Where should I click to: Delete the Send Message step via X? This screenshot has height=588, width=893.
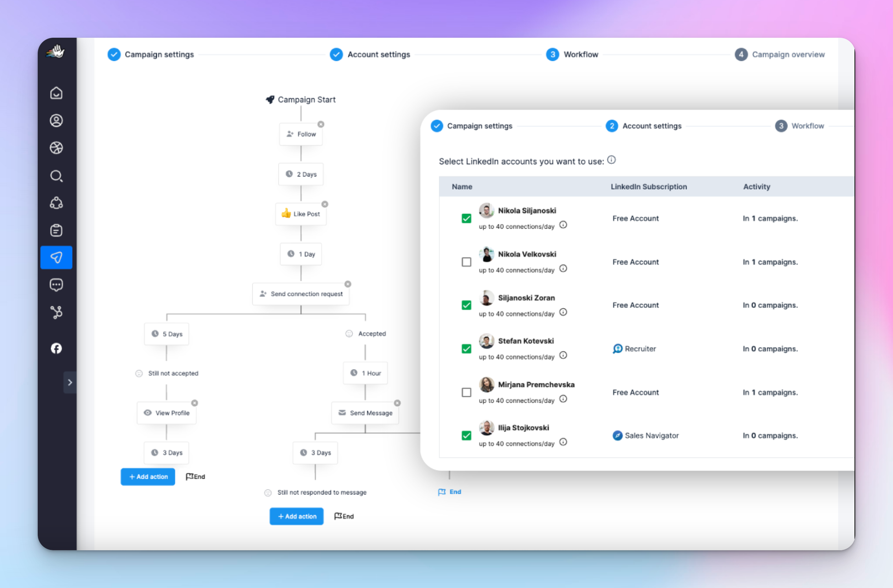[x=397, y=403]
